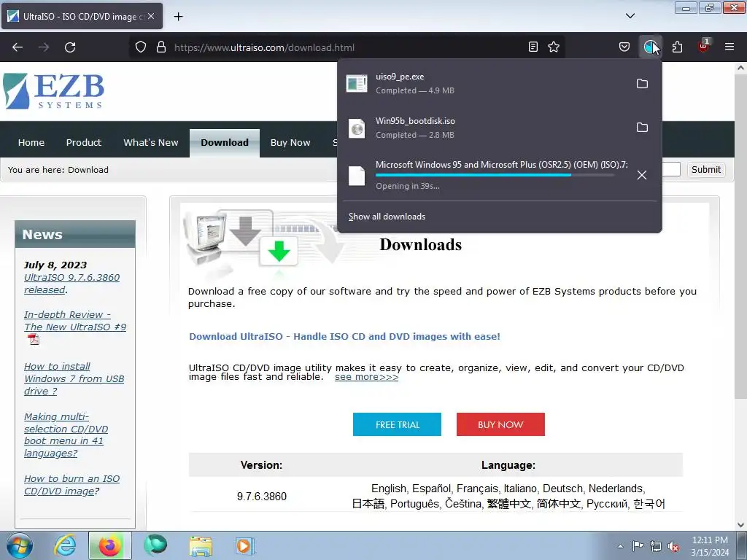Open the review PDF icon
Screen dimensions: 747x560
pyautogui.click(x=34, y=339)
